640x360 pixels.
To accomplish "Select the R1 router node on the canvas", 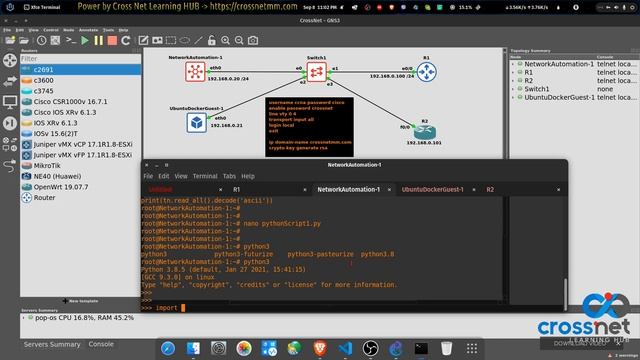I will [427, 72].
